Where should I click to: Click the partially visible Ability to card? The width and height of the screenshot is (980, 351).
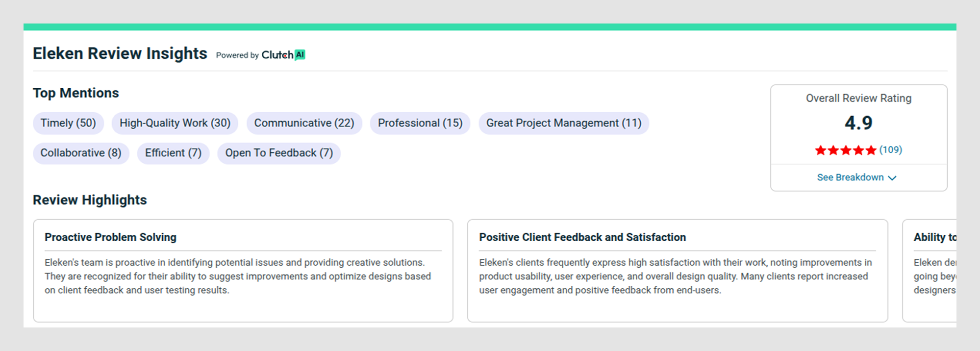[930, 271]
